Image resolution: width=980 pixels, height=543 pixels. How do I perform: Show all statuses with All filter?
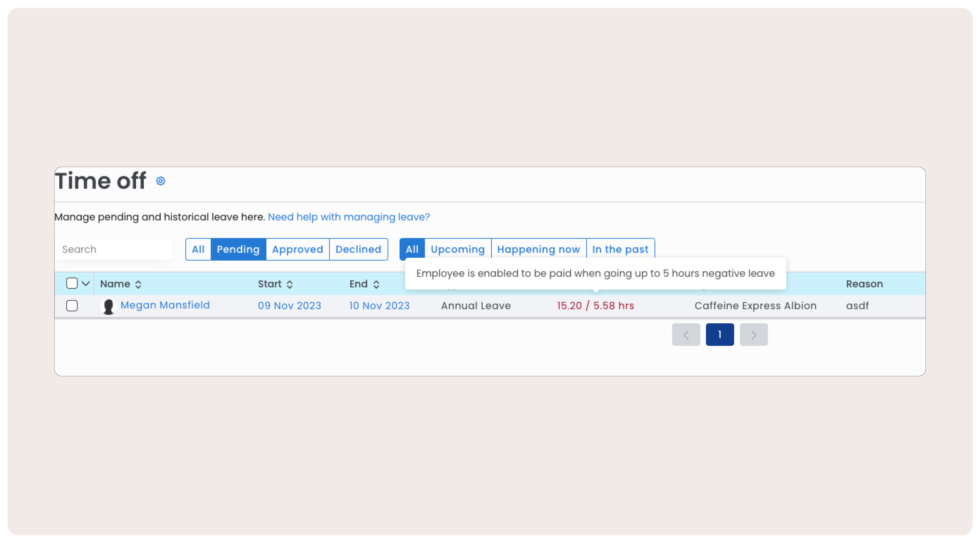(x=198, y=249)
